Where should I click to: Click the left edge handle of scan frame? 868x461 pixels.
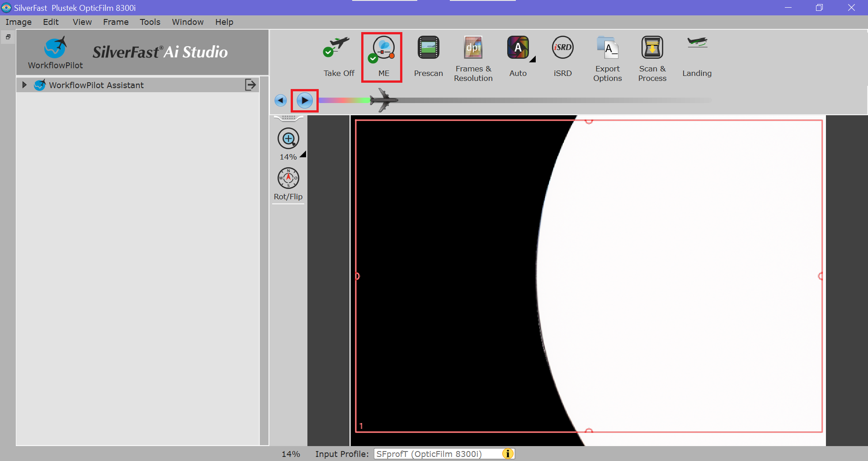coord(357,276)
